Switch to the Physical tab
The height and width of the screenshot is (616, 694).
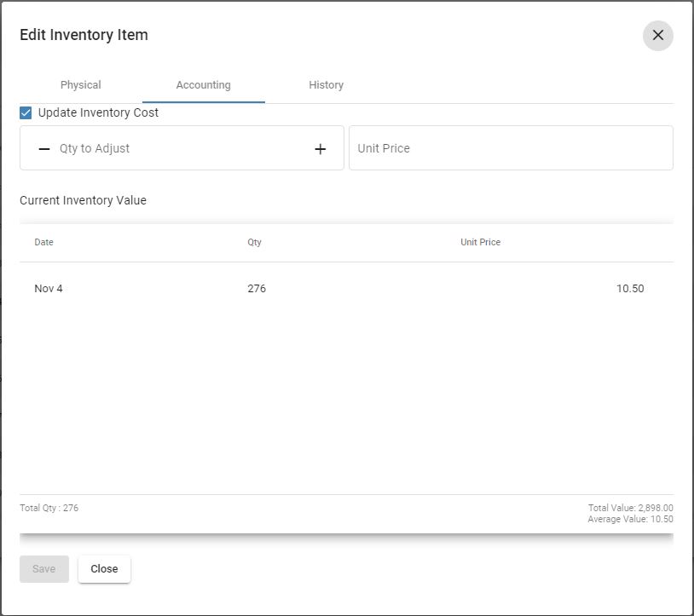81,85
